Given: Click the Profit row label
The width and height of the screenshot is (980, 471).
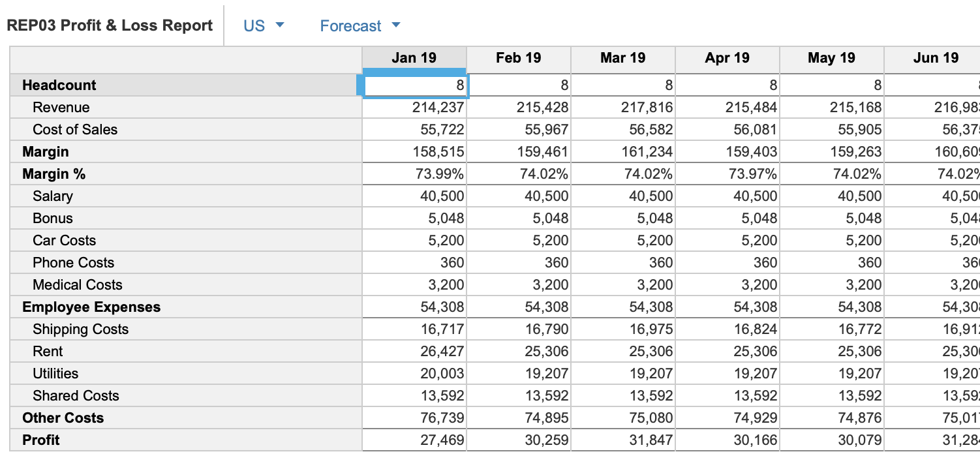Looking at the screenshot, I should 41,440.
